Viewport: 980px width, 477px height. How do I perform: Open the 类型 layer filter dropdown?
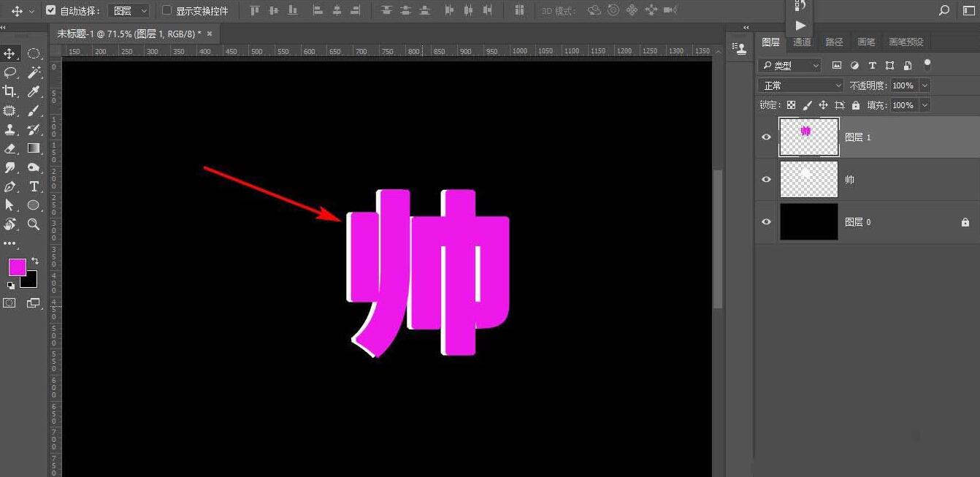[x=789, y=65]
